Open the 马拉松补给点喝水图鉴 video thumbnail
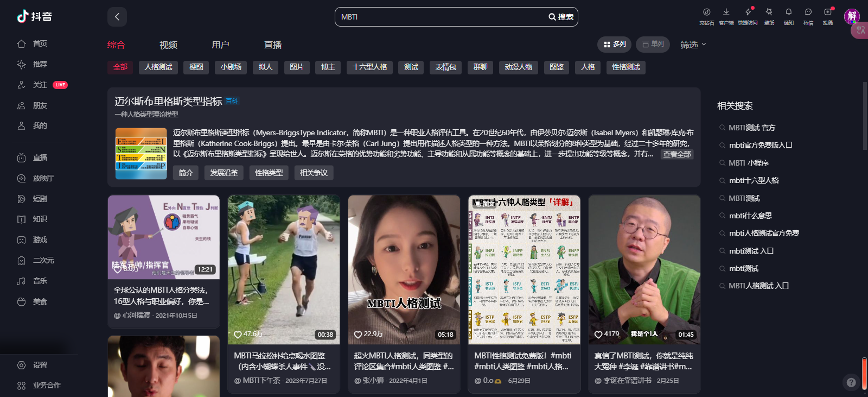This screenshot has height=397, width=868. click(284, 269)
